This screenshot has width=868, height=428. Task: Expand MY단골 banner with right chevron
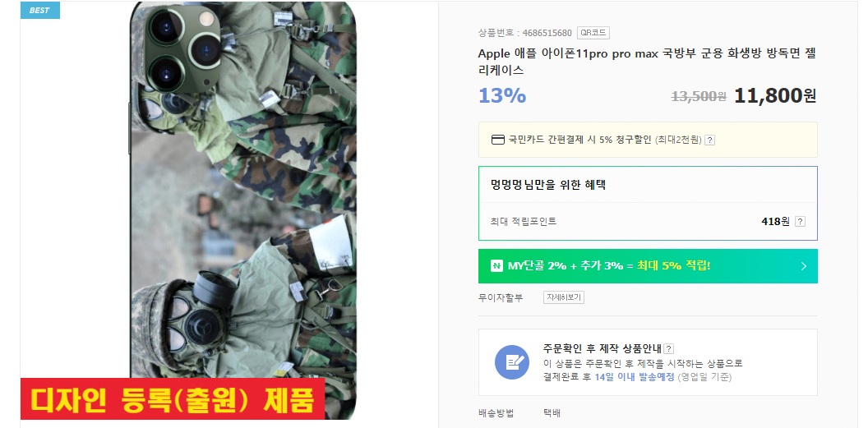tap(804, 266)
